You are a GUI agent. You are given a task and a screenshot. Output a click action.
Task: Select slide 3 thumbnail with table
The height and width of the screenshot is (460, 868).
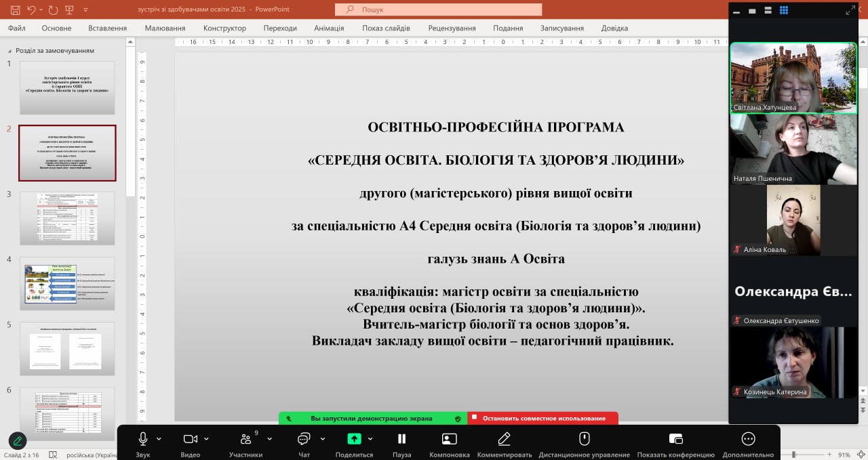tap(67, 217)
